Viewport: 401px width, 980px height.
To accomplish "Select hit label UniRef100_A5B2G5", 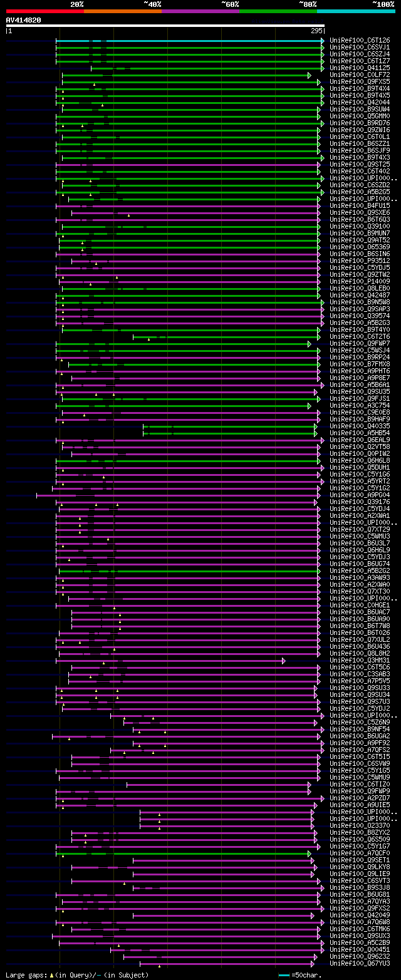I will coord(360,192).
